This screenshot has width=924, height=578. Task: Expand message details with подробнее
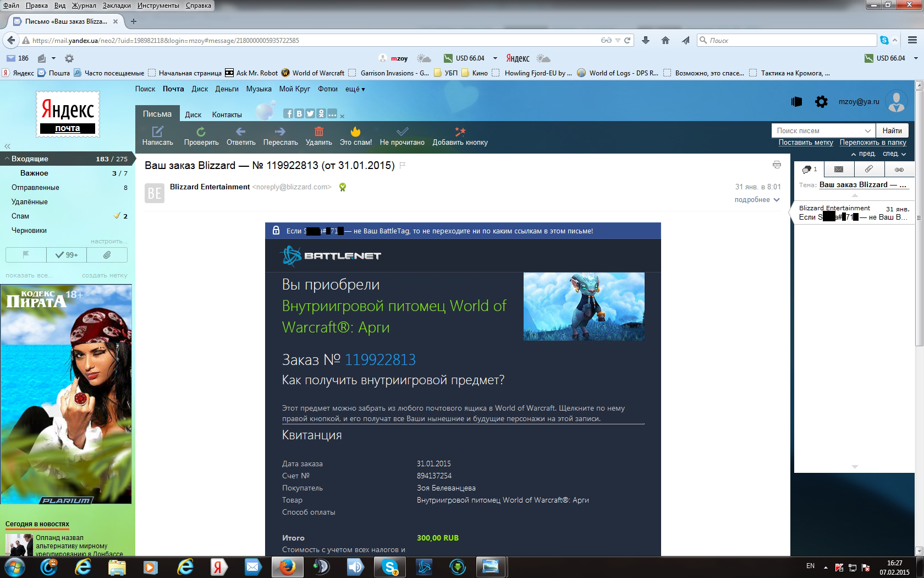(x=757, y=200)
